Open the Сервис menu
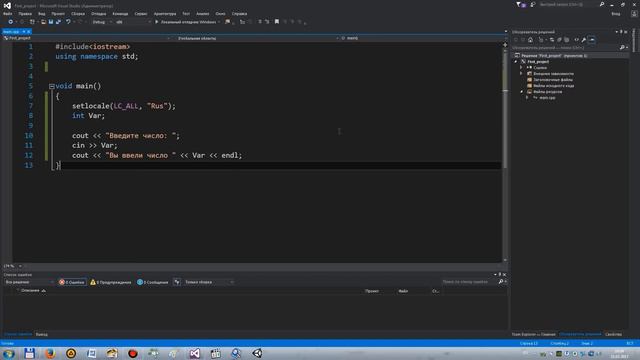 (141, 13)
